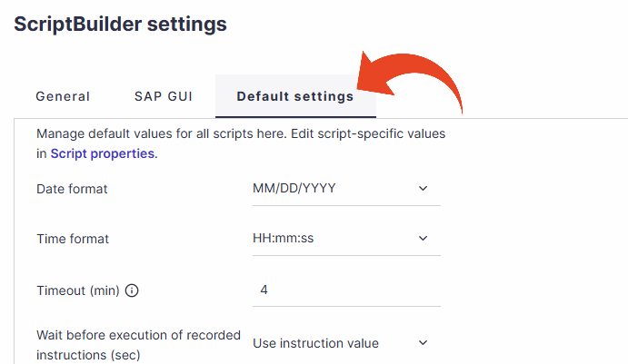Click the Wait before execution of recorded instructions label
The image size is (628, 364).
(x=138, y=345)
